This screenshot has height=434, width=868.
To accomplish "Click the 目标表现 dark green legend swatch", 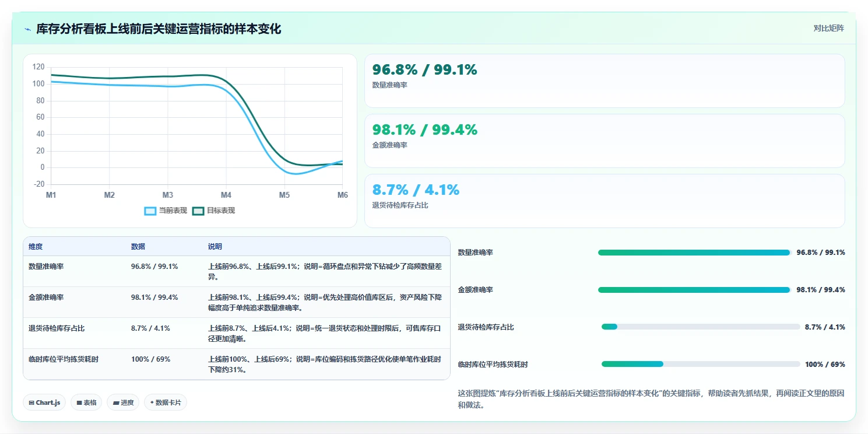I will pyautogui.click(x=198, y=211).
